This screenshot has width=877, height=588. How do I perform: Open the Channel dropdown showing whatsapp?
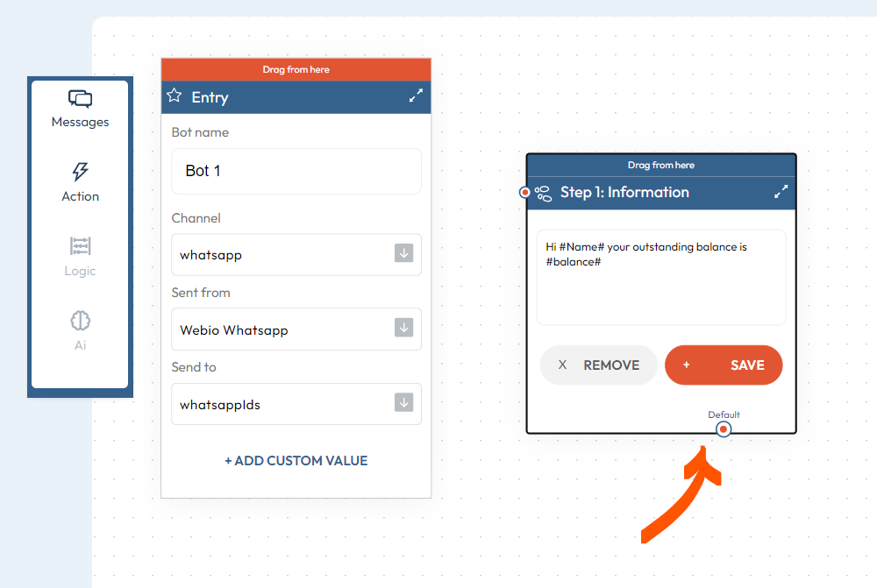click(296, 255)
